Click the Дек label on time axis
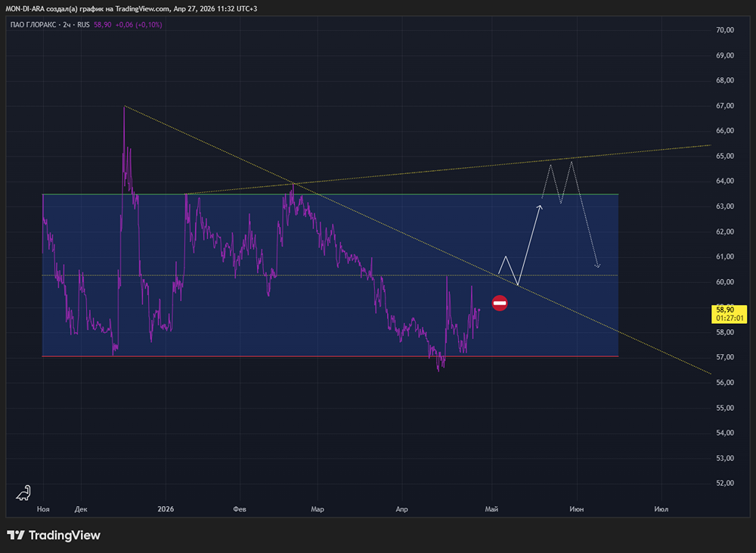 [81, 509]
